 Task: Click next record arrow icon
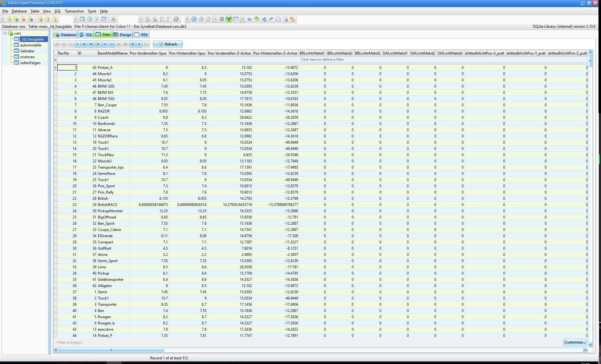coord(77,44)
